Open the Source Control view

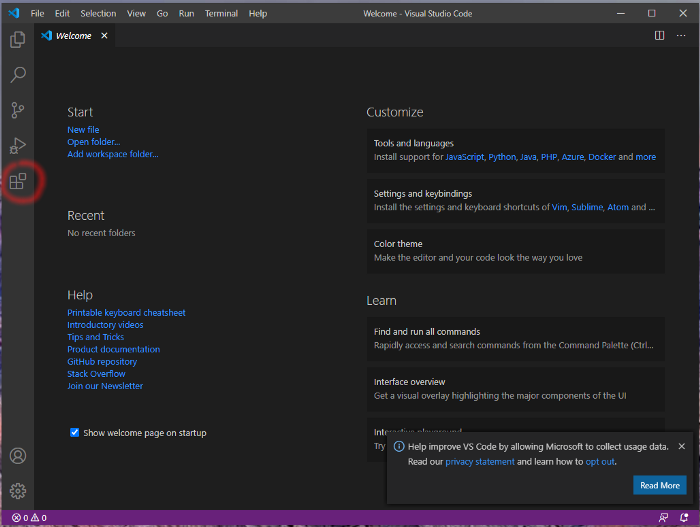click(x=17, y=110)
